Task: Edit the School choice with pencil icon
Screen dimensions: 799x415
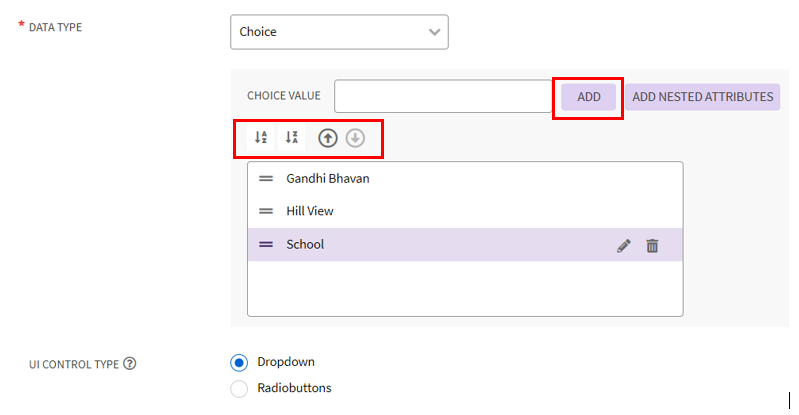Action: click(624, 245)
